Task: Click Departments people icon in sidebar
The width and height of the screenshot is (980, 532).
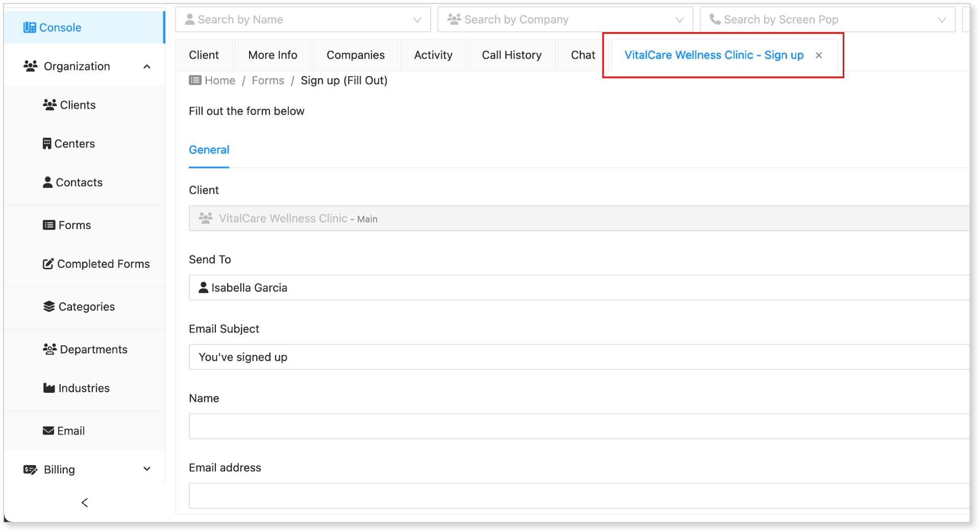Action: [x=50, y=349]
